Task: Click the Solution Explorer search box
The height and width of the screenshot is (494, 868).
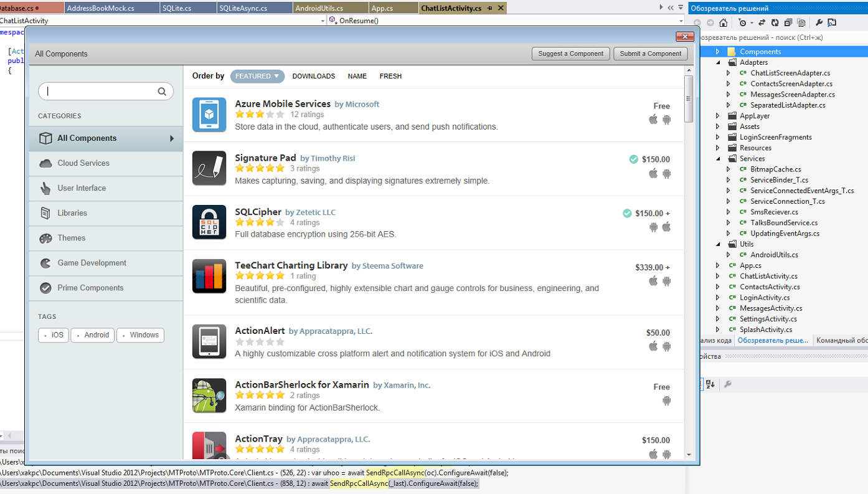Action: coord(783,37)
